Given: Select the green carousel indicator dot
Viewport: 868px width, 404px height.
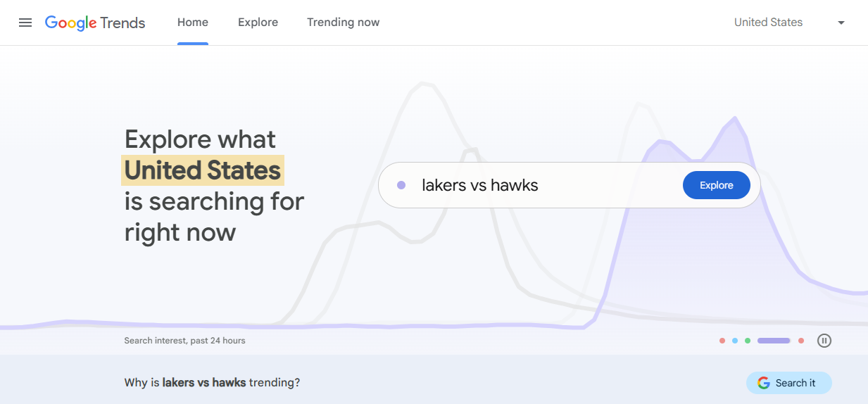Looking at the screenshot, I should click(x=748, y=341).
